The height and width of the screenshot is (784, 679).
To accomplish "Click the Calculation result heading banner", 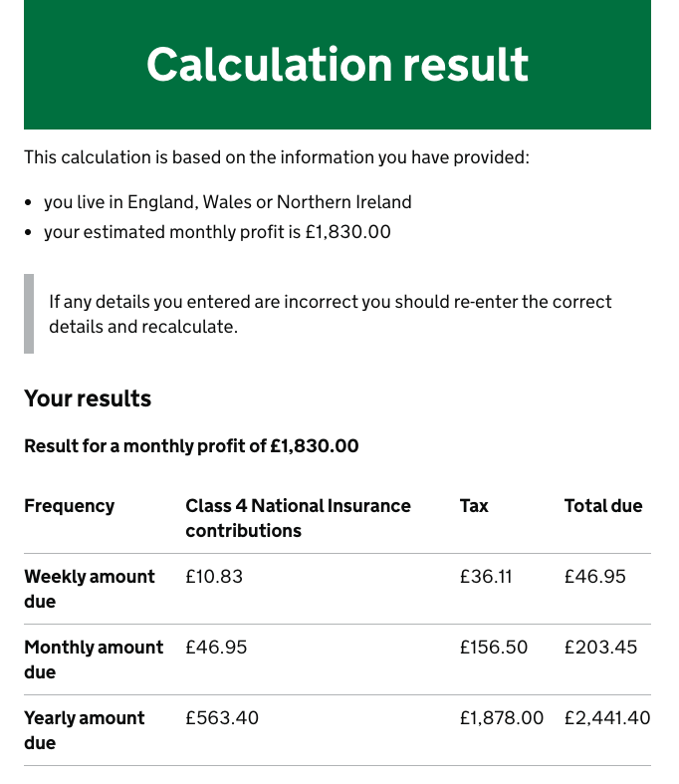I will (338, 65).
